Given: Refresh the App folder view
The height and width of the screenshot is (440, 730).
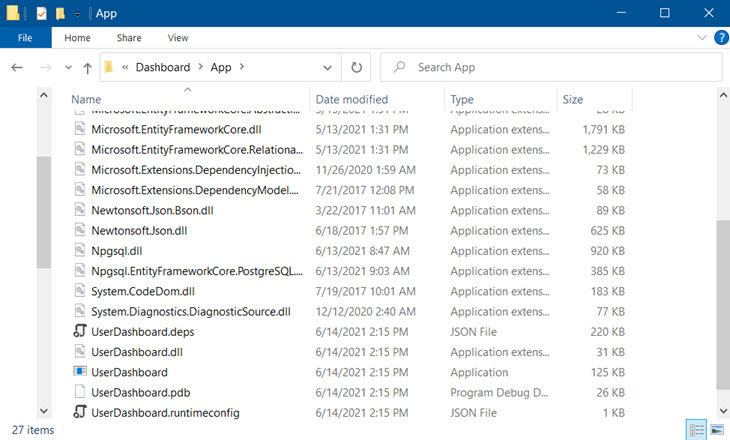Looking at the screenshot, I should (x=356, y=68).
